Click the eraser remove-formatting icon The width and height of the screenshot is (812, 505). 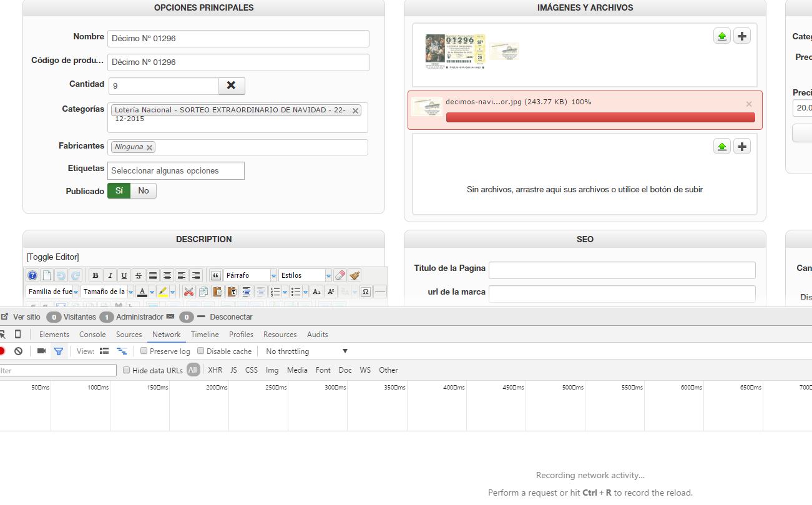[340, 275]
